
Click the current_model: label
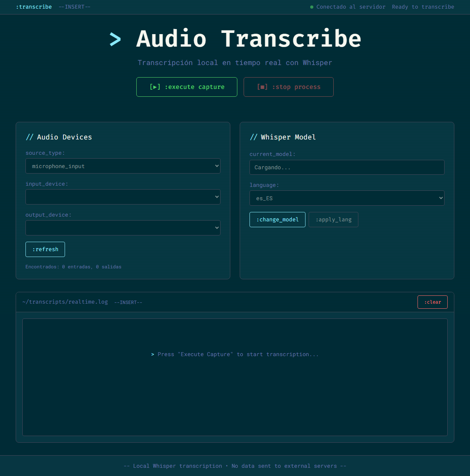pos(273,154)
